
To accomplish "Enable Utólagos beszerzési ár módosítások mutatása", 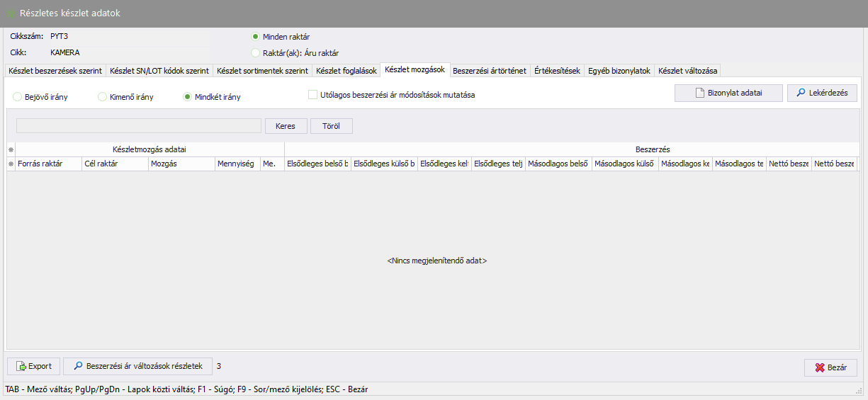I will (x=313, y=95).
